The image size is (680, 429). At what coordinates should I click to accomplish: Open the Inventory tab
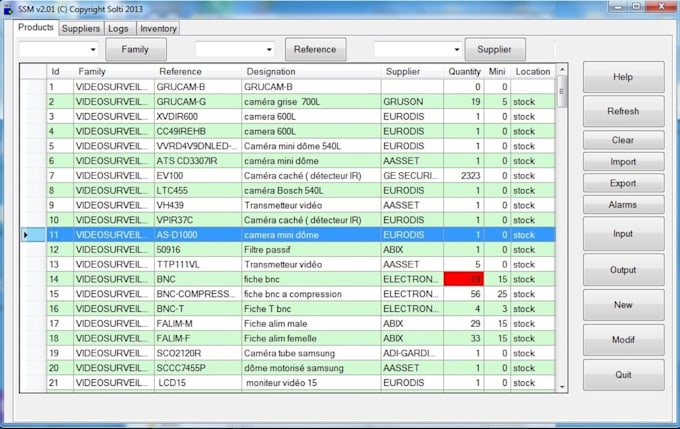(x=158, y=29)
